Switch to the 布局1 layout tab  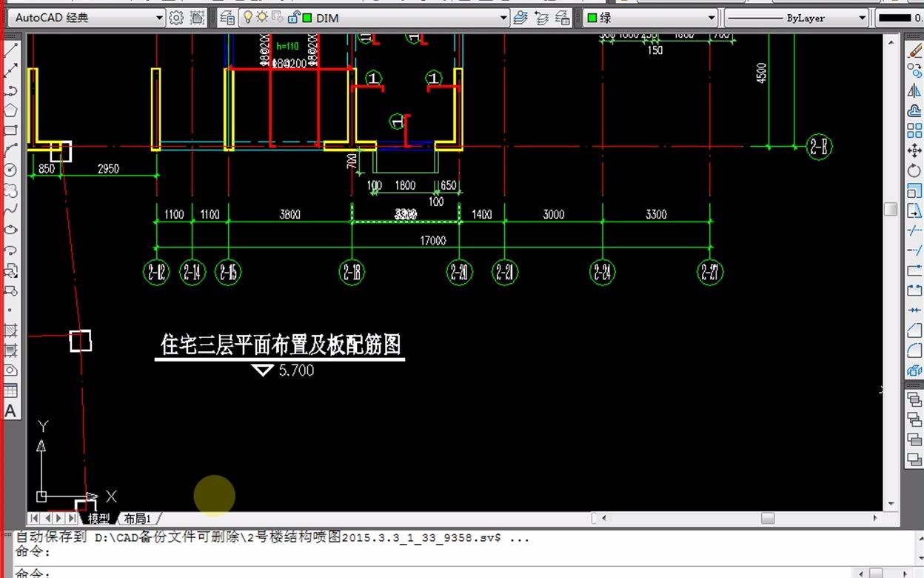(138, 519)
